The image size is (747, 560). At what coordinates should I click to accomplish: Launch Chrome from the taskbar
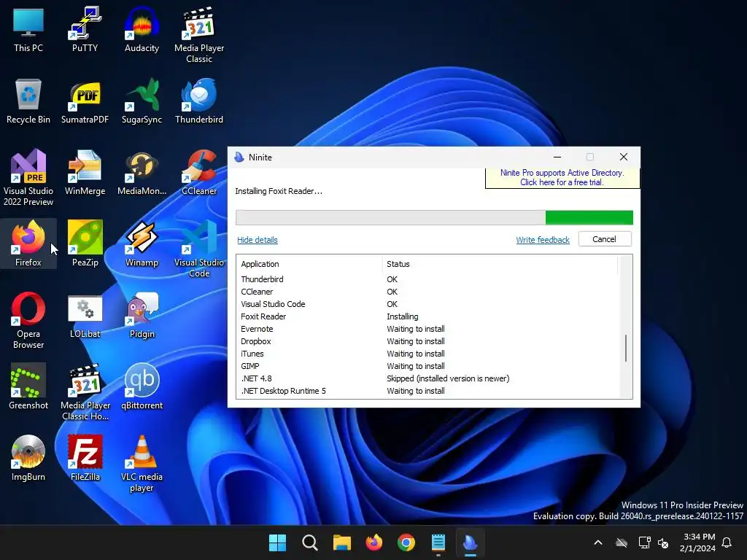pyautogui.click(x=406, y=542)
